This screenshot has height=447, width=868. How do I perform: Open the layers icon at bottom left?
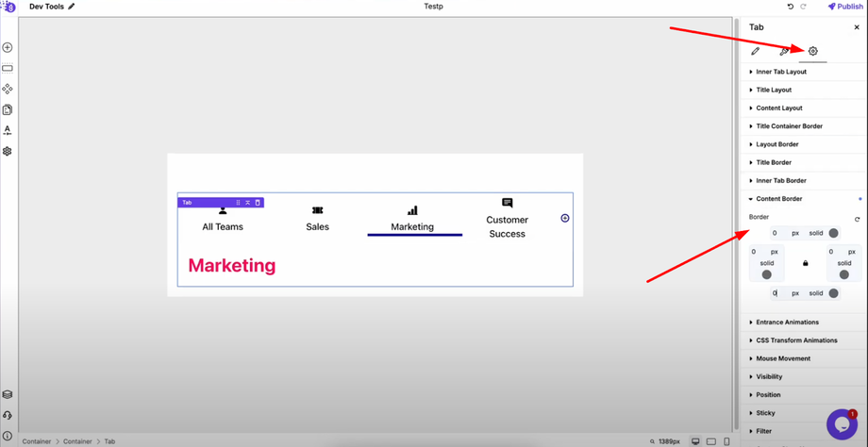point(8,394)
